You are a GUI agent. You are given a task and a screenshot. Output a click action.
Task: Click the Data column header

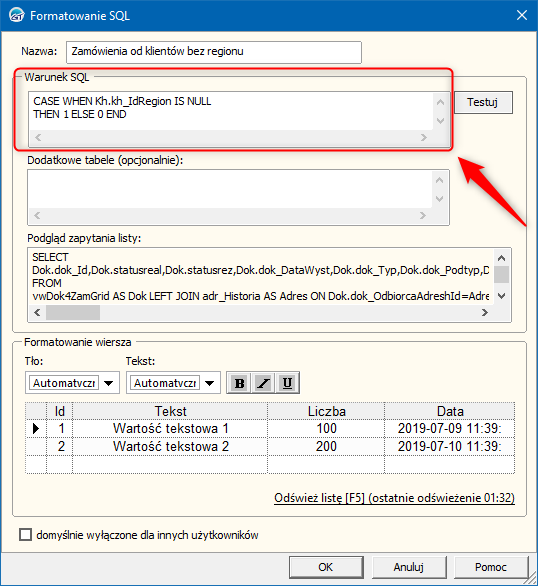tap(450, 411)
